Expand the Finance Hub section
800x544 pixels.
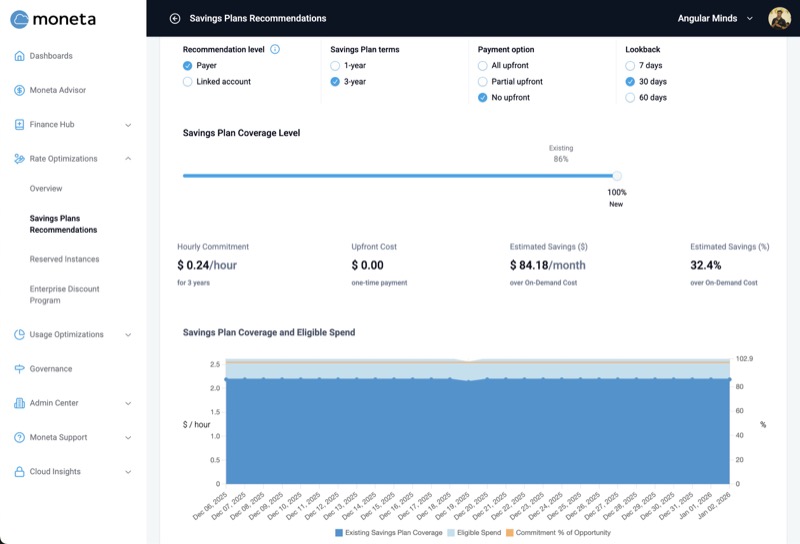click(x=128, y=125)
